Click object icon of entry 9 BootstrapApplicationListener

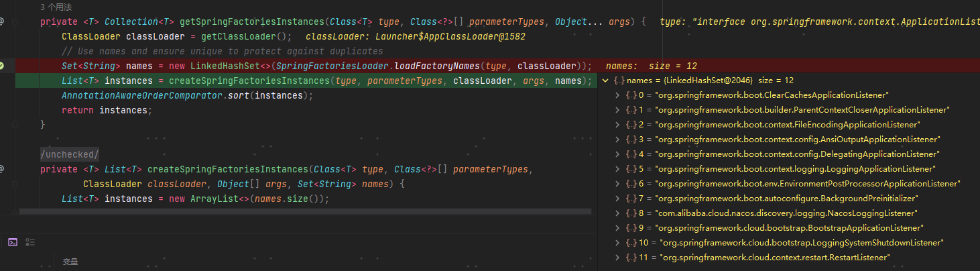click(631, 228)
